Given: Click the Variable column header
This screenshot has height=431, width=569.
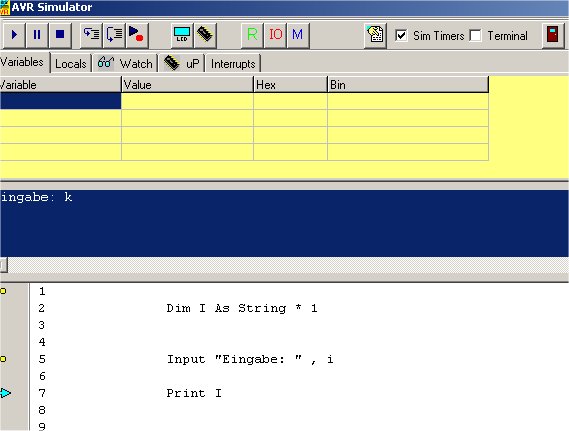Looking at the screenshot, I should click(x=60, y=85).
